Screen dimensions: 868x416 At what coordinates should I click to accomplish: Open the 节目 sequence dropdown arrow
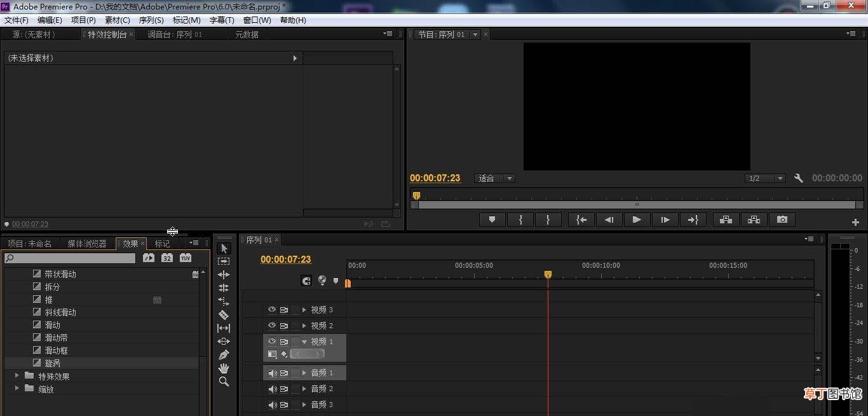click(475, 34)
